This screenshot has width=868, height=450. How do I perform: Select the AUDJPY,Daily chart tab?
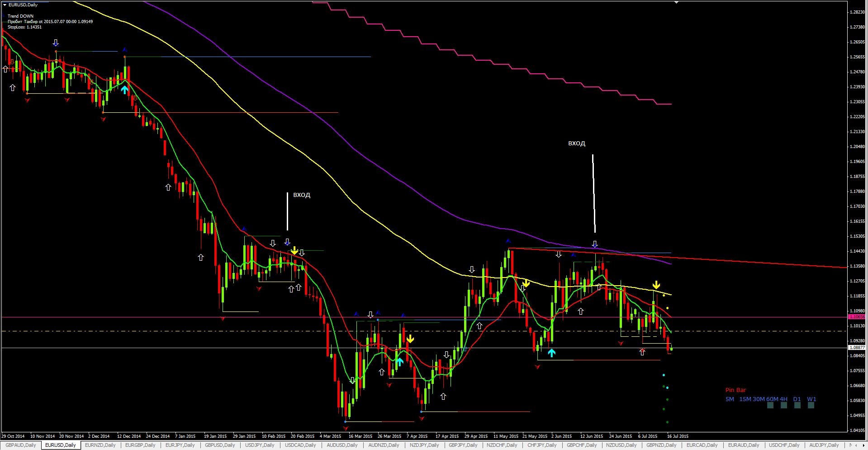(x=824, y=445)
